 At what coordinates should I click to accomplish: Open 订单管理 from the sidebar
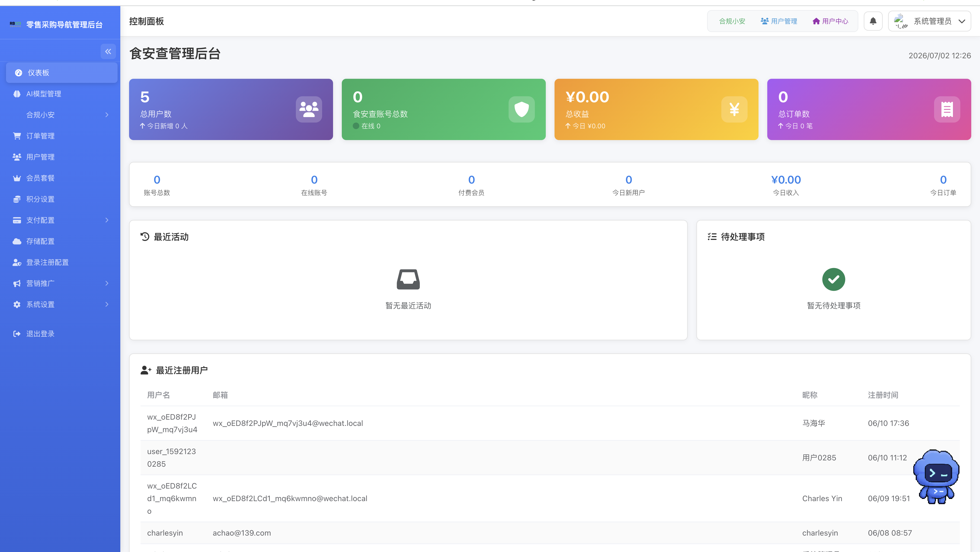click(x=62, y=136)
